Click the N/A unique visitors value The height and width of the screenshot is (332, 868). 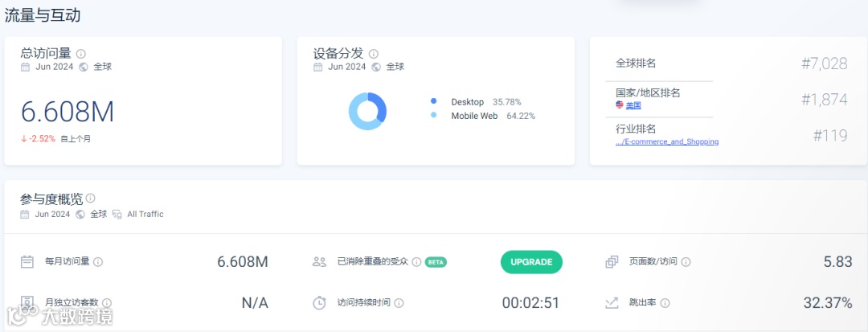pyautogui.click(x=255, y=303)
